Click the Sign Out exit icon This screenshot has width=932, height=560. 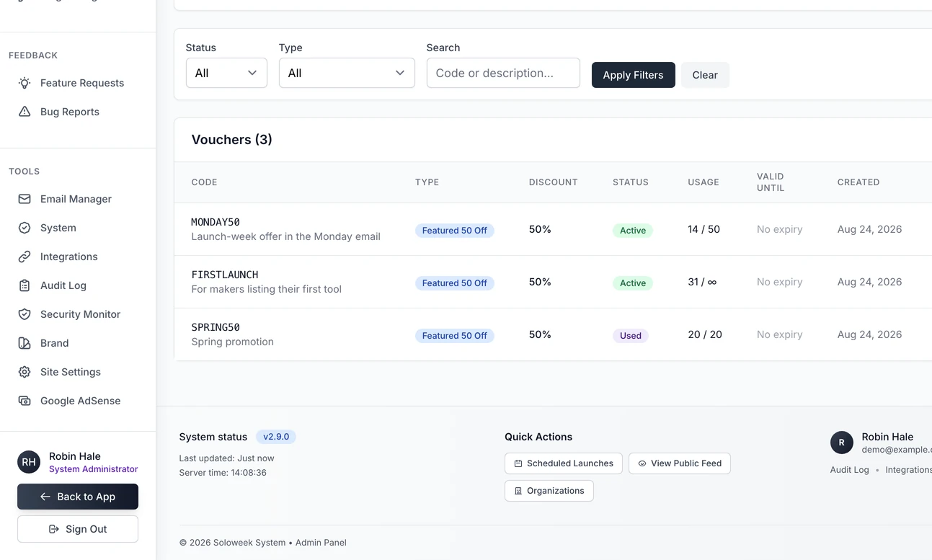(53, 529)
